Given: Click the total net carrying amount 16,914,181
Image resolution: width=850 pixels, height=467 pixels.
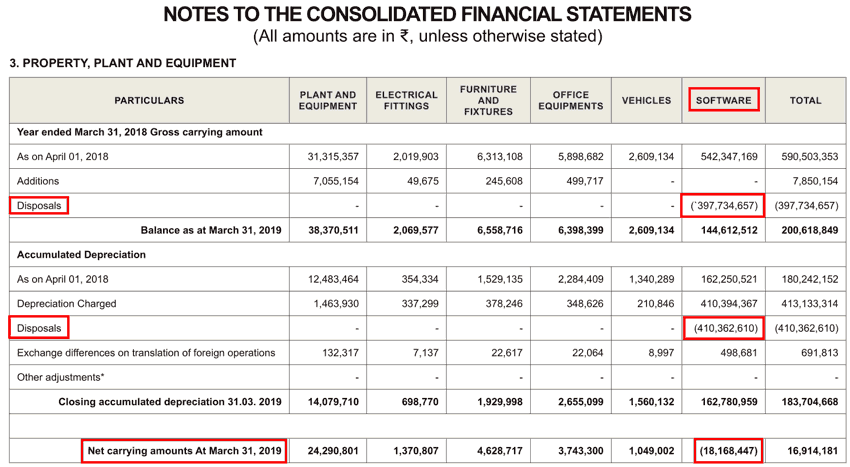Looking at the screenshot, I should click(806, 451).
